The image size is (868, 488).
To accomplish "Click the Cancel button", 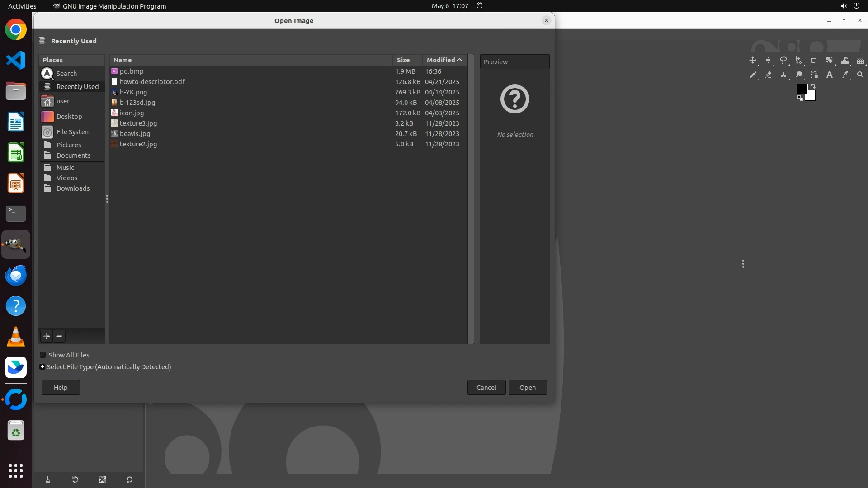I will point(486,388).
